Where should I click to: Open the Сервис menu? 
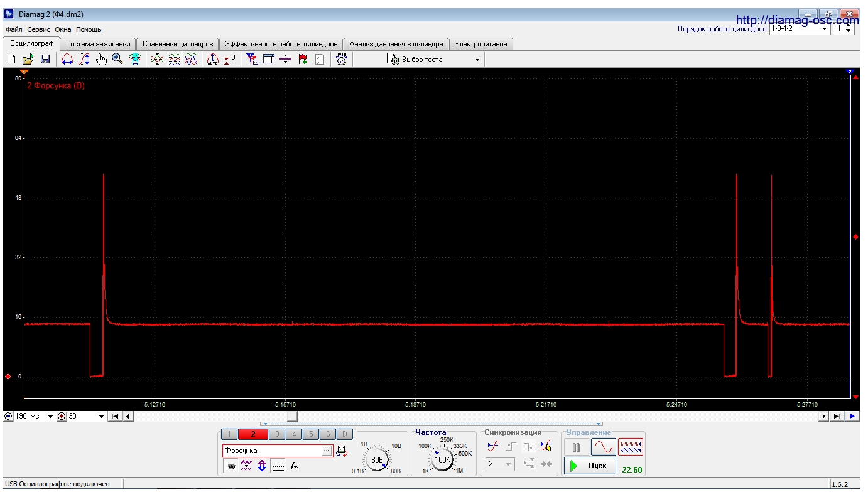tap(39, 29)
